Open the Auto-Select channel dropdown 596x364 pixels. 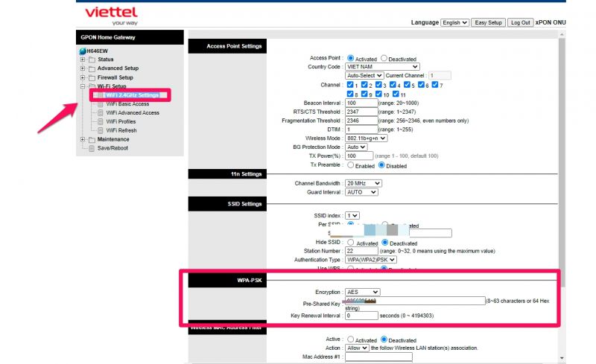(x=364, y=75)
